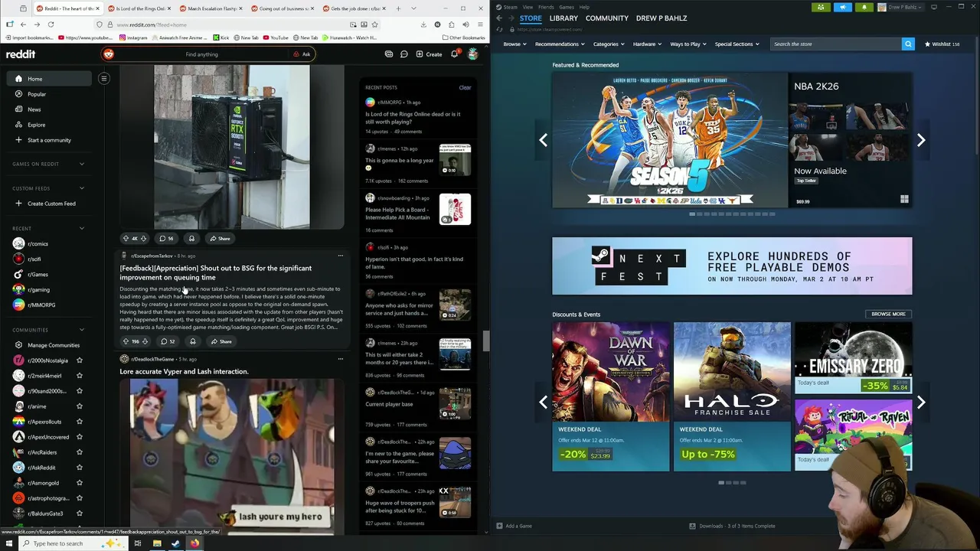Expand Steam Hardware dropdown
The width and height of the screenshot is (980, 551).
point(647,44)
